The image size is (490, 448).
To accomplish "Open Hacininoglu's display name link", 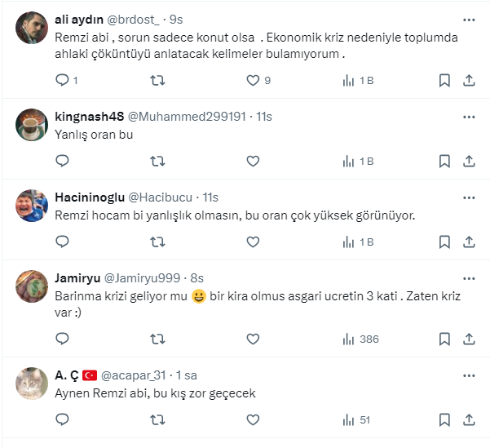I will [x=90, y=197].
